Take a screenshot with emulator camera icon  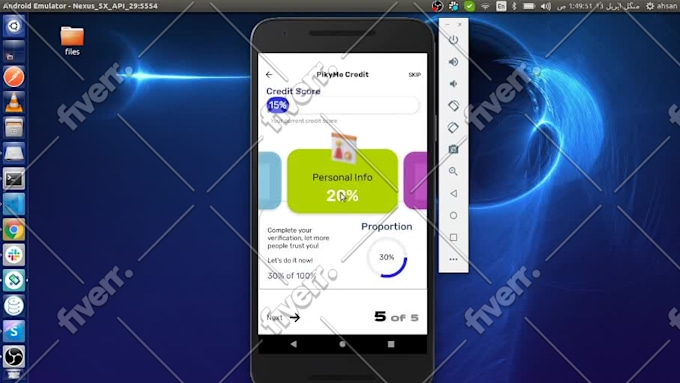tap(453, 149)
